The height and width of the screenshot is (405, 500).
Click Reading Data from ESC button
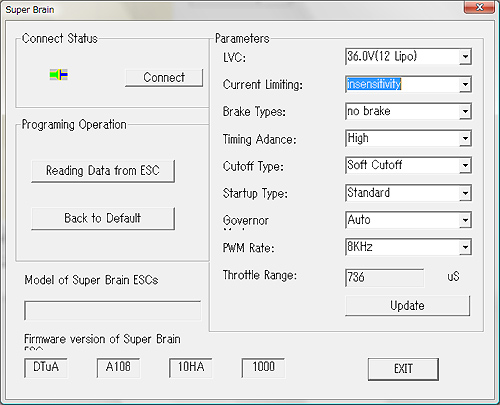103,171
